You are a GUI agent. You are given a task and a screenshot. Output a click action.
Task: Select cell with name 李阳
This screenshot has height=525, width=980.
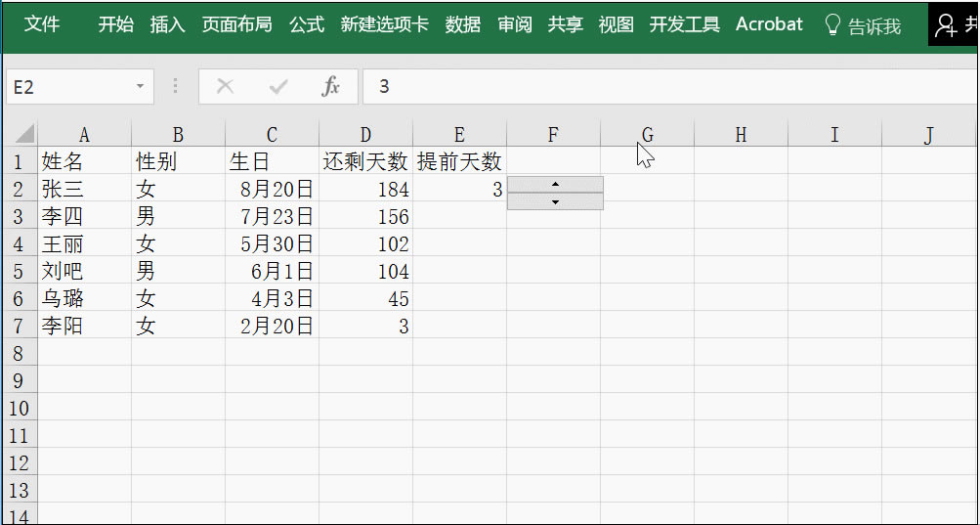pyautogui.click(x=84, y=326)
